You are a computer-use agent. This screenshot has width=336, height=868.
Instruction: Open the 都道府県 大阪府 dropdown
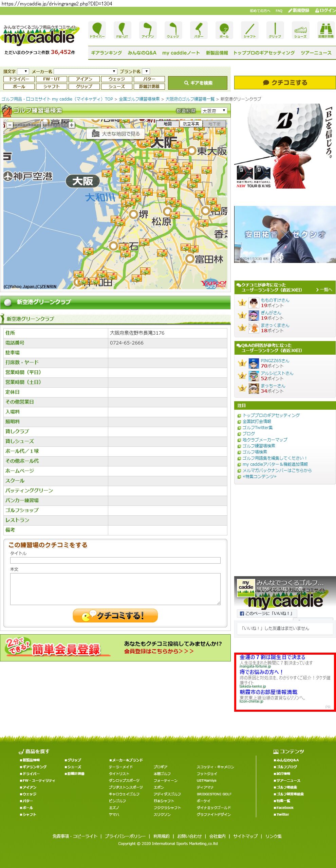click(214, 111)
